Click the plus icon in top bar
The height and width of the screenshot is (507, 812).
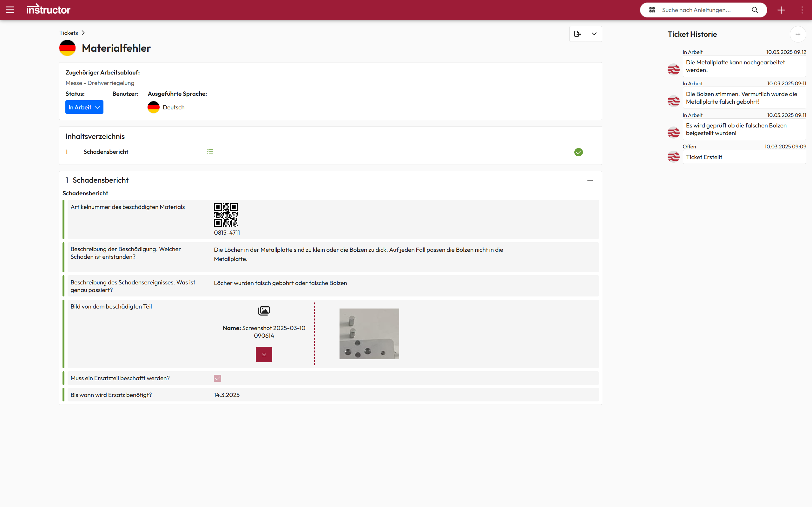coord(781,10)
